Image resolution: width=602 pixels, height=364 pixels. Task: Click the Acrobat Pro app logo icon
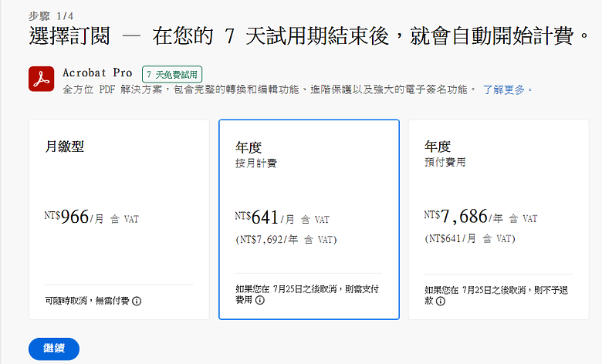(x=41, y=79)
